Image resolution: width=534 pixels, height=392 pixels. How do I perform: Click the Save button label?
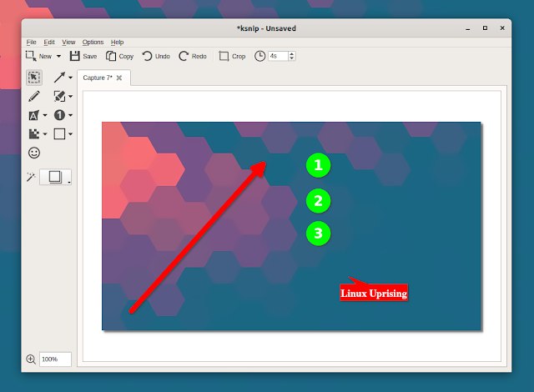(90, 56)
